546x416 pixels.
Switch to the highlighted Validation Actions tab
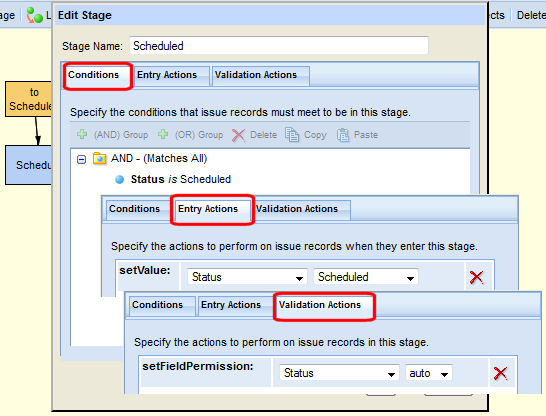pos(324,306)
